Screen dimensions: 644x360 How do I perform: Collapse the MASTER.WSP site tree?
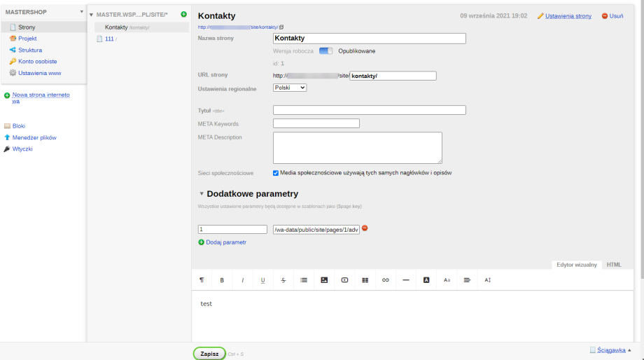(x=91, y=15)
